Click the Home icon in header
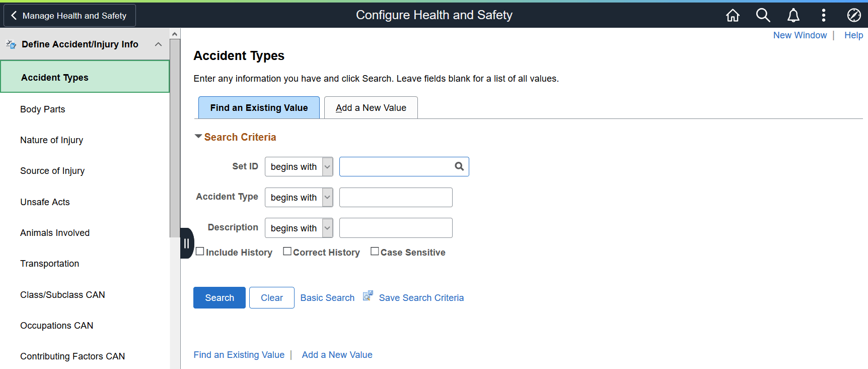The width and height of the screenshot is (868, 369). point(733,16)
